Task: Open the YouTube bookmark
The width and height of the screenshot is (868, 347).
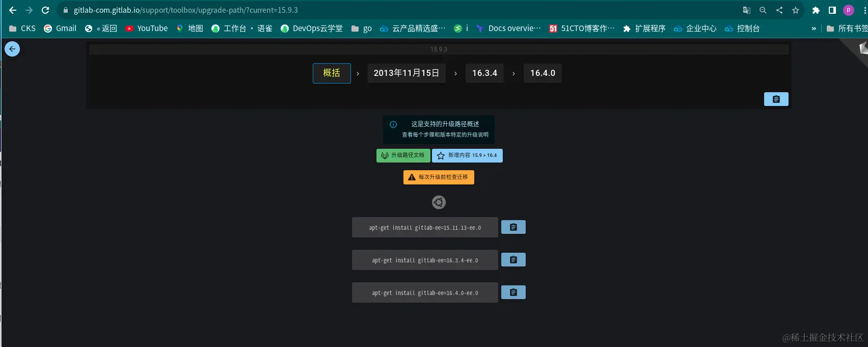Action: [147, 29]
